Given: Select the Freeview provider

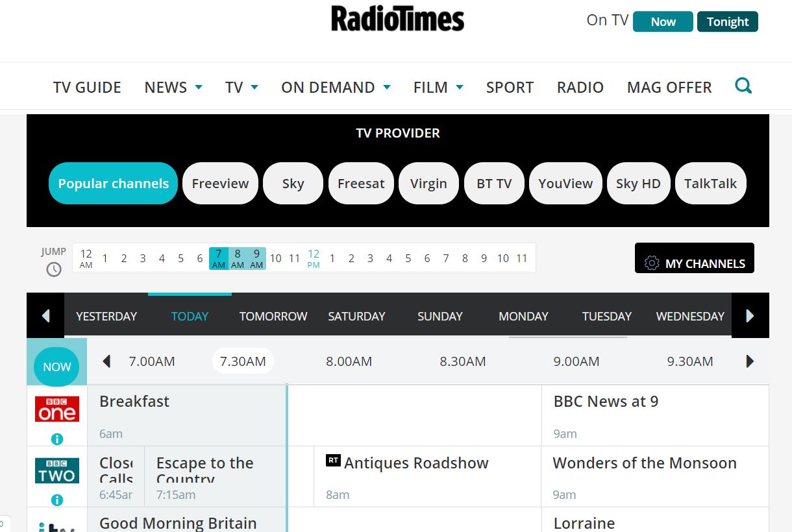Looking at the screenshot, I should [220, 184].
